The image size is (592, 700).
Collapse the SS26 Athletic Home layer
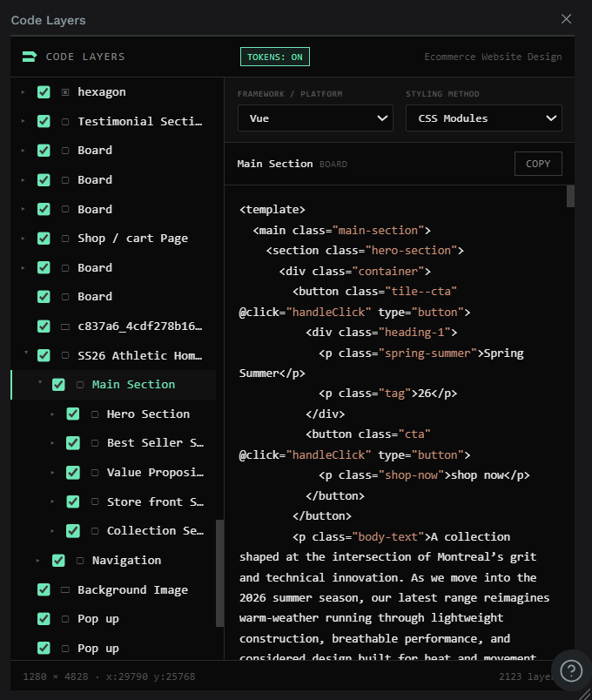coord(26,353)
